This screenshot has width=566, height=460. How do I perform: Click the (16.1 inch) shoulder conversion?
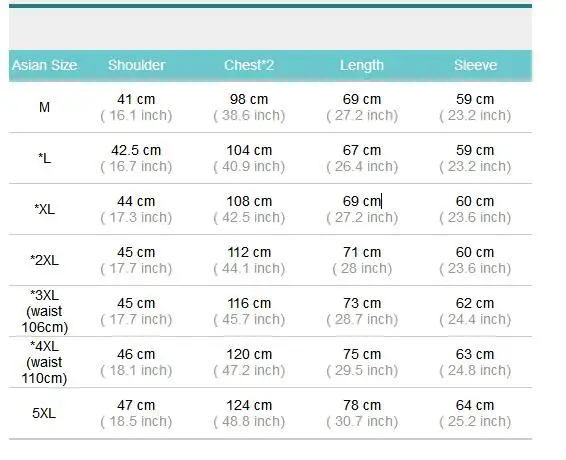[136, 116]
